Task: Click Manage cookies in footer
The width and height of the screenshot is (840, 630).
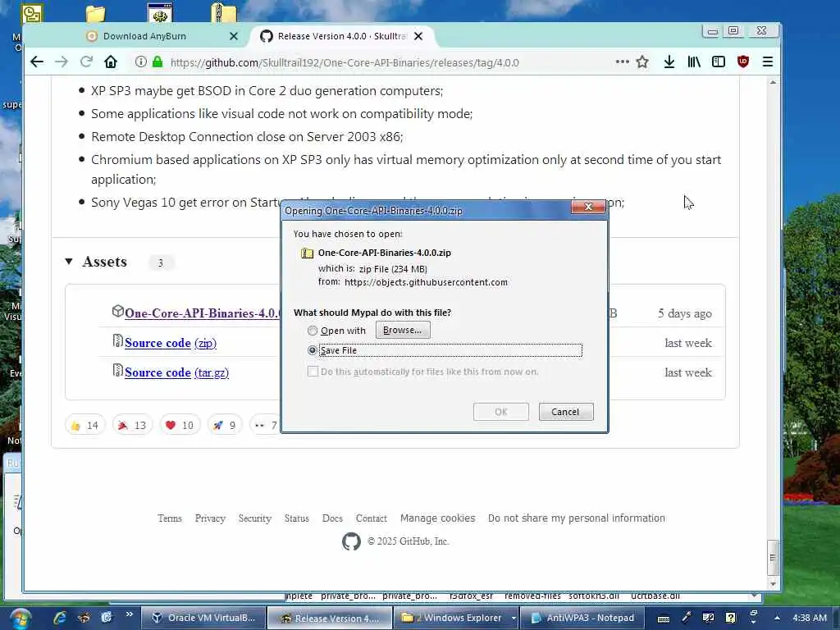Action: point(438,518)
